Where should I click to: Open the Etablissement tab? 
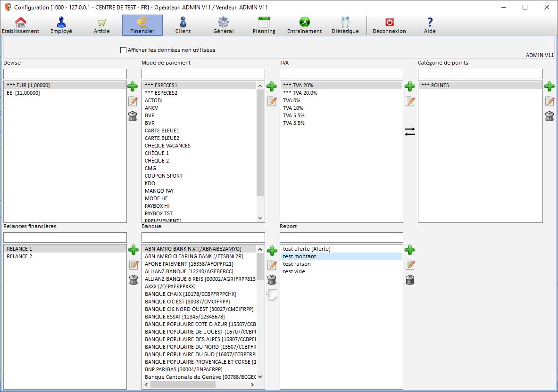click(21, 25)
